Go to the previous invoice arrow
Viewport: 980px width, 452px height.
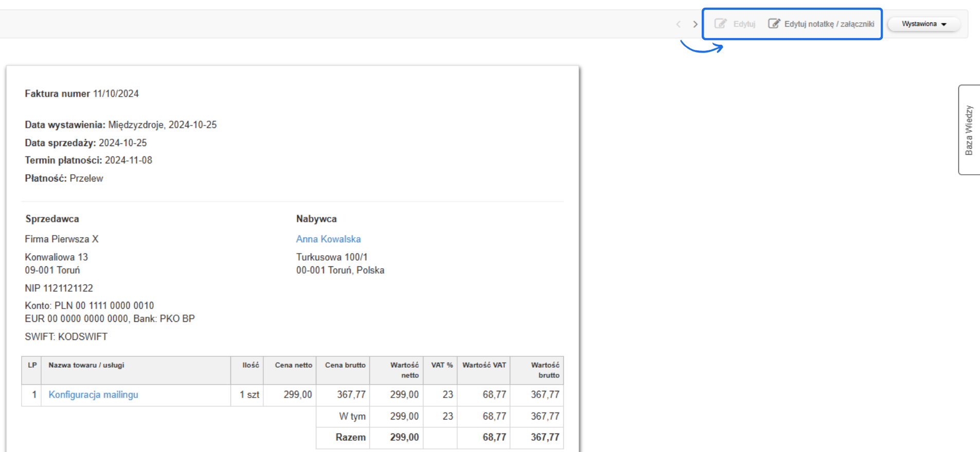(x=679, y=24)
